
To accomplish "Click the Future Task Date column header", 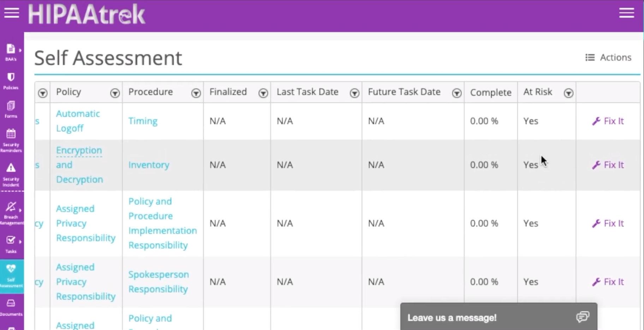I will 404,92.
